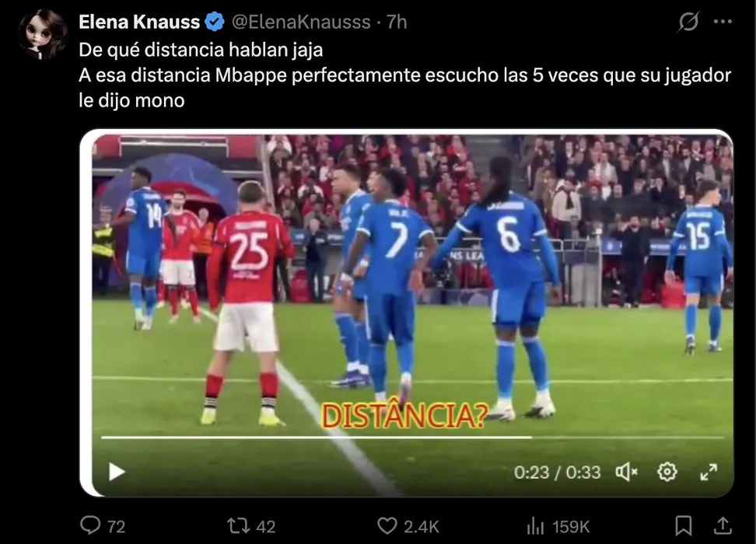Image resolution: width=756 pixels, height=544 pixels.
Task: Open the @ElenaKnausss handle link
Action: 301,23
